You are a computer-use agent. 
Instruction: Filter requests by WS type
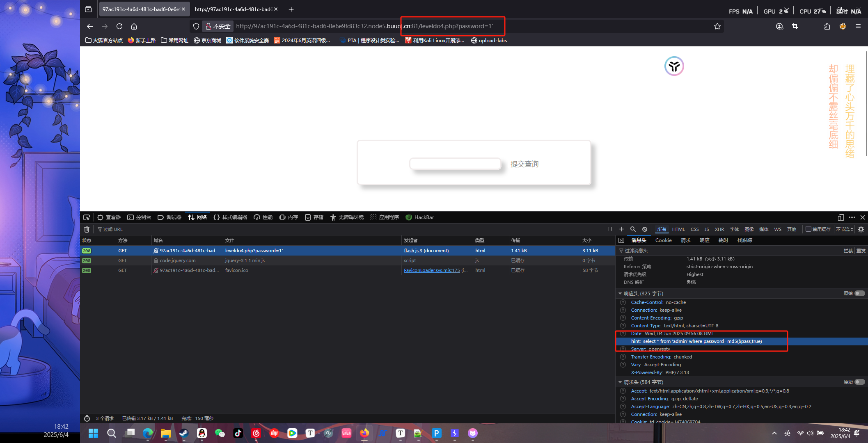pos(778,229)
